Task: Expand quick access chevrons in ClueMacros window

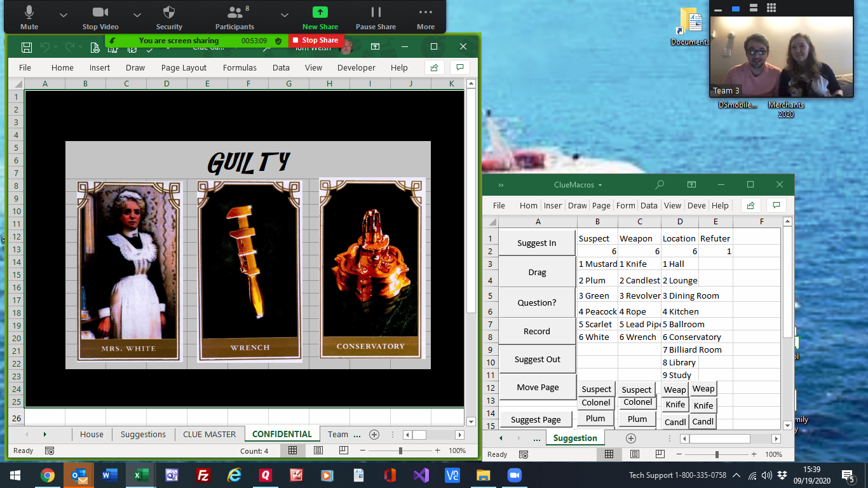Action: coord(501,186)
